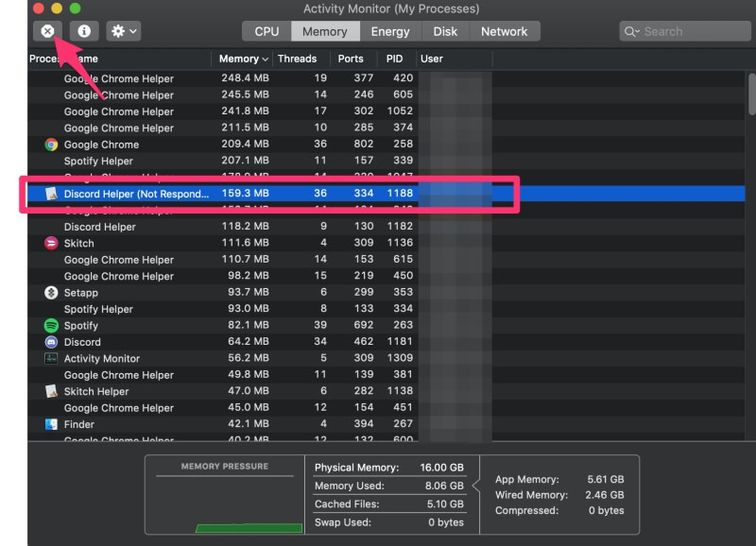
Task: Select the Spotify app icon
Action: tap(51, 325)
